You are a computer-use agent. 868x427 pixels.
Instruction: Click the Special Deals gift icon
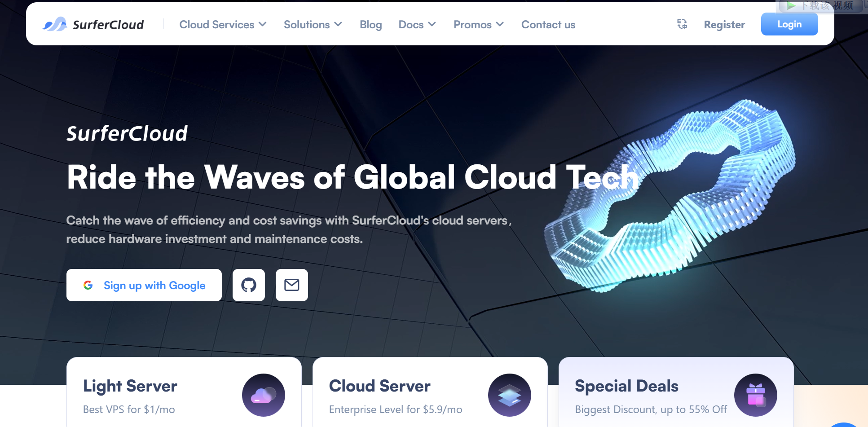(x=756, y=395)
